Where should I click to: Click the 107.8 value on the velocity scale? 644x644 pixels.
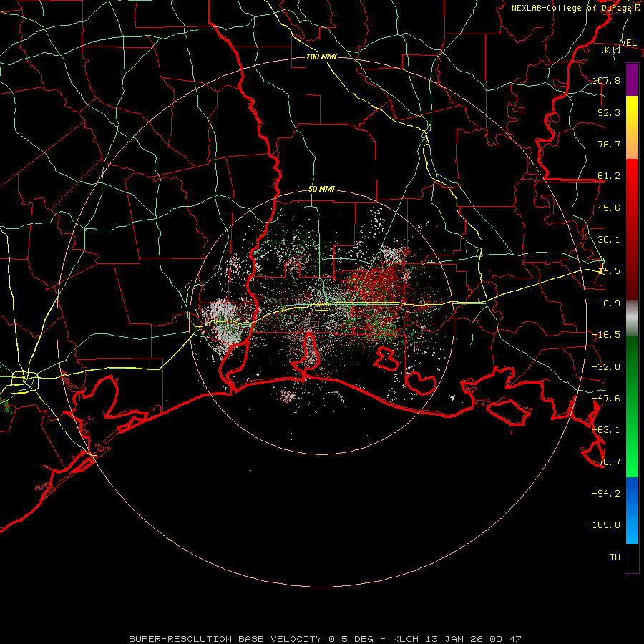(606, 80)
